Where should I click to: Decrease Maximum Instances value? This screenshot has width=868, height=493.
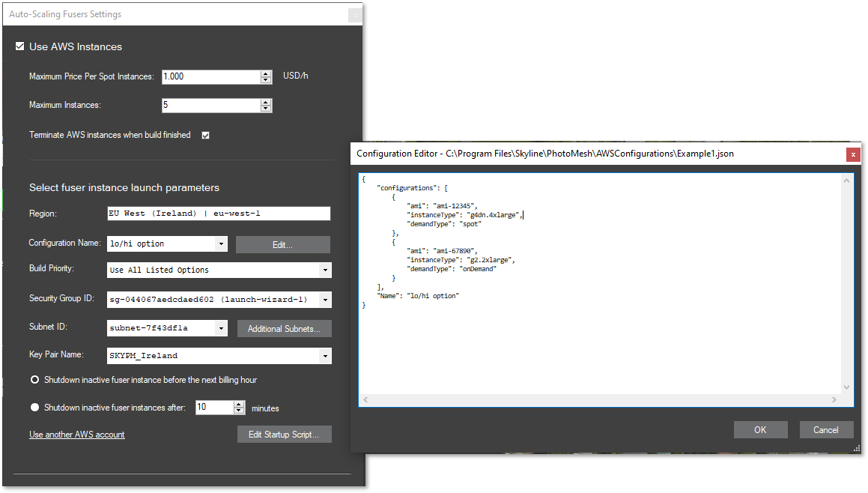[266, 109]
